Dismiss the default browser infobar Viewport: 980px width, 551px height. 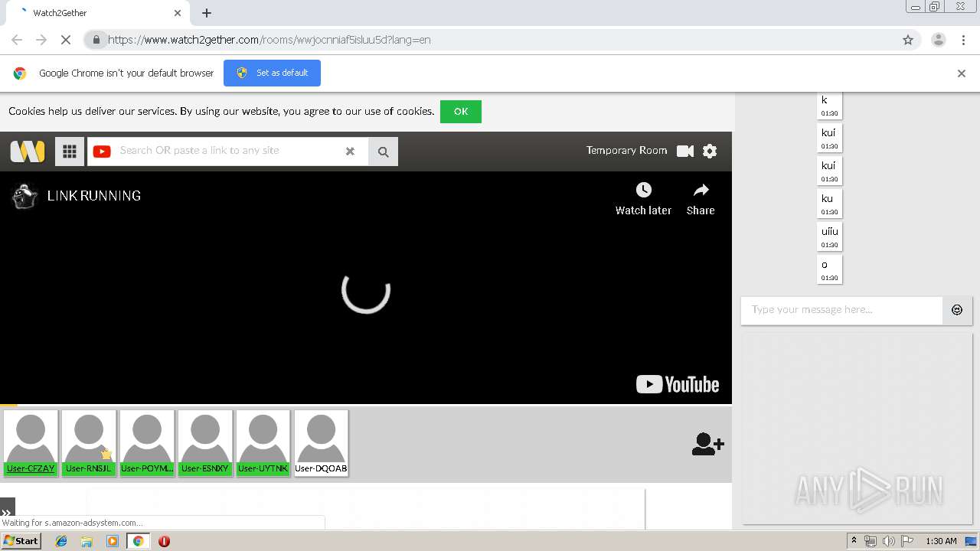pos(962,73)
